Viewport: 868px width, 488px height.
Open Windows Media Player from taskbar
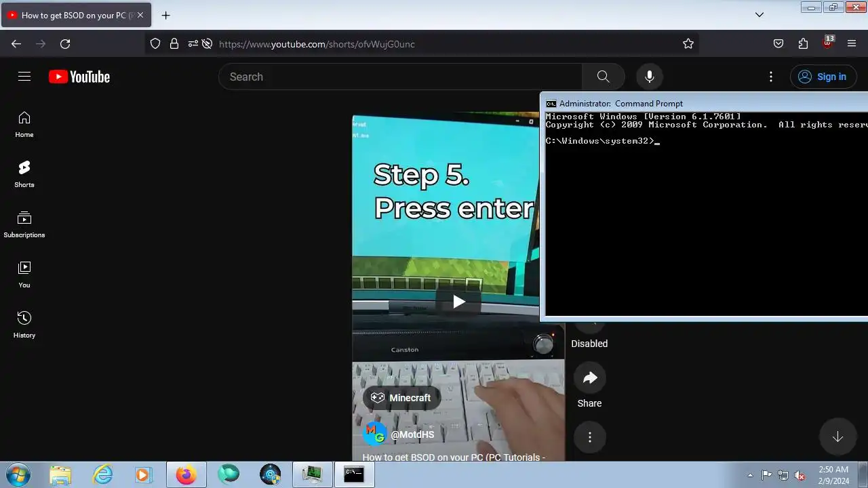click(x=143, y=474)
